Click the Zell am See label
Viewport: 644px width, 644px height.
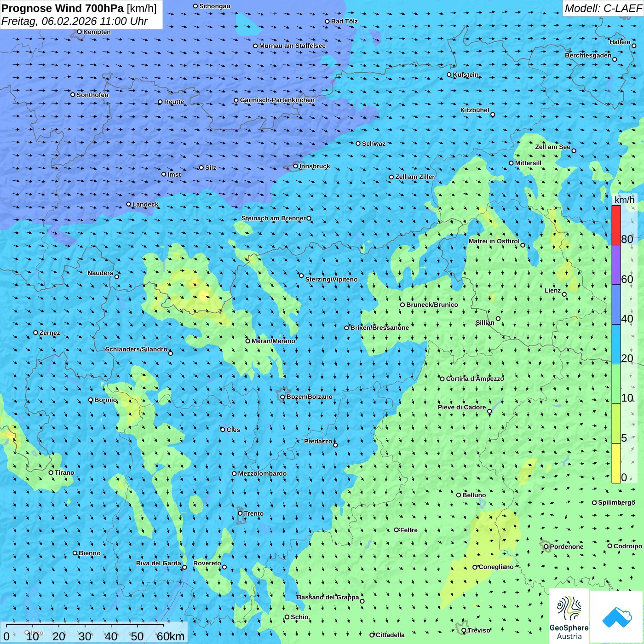pyautogui.click(x=552, y=147)
